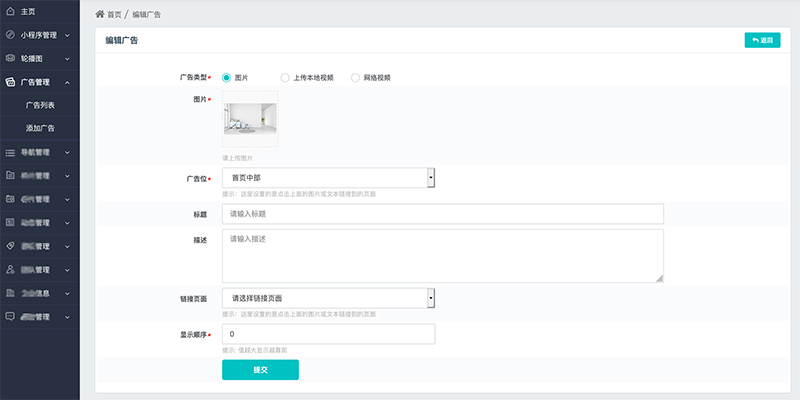Screen dimensions: 800x400
Task: Click the 轮播图 carousel icon in sidebar
Action: tap(10, 59)
